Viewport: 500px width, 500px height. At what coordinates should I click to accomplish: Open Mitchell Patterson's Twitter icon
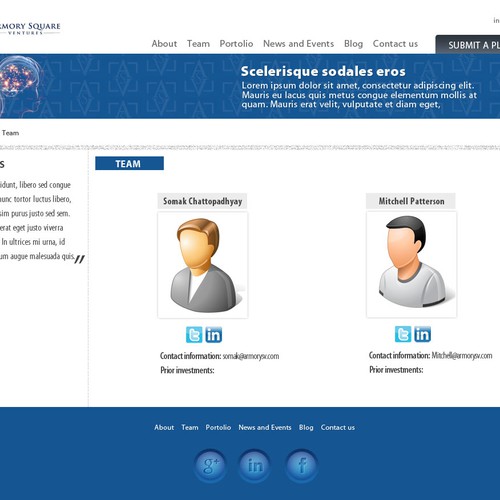403,334
